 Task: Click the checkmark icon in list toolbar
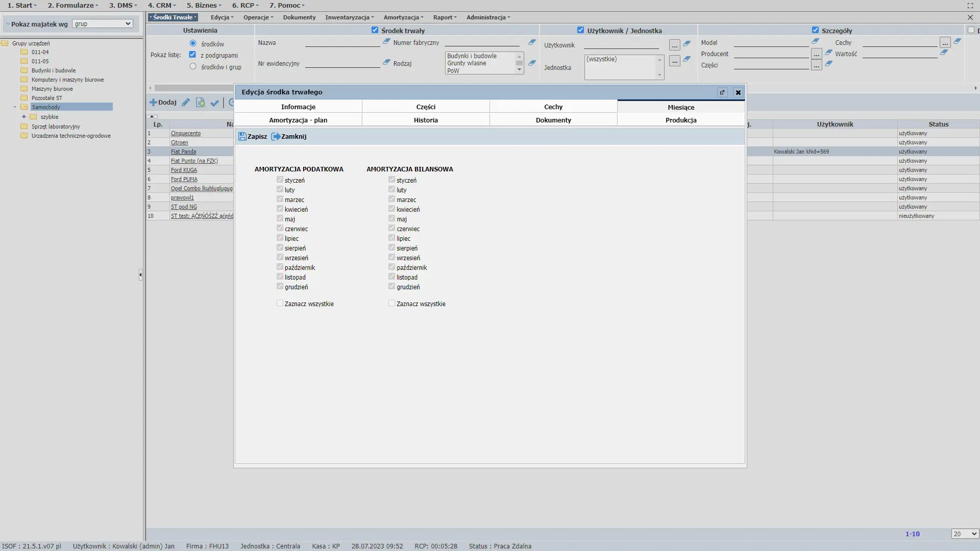214,103
